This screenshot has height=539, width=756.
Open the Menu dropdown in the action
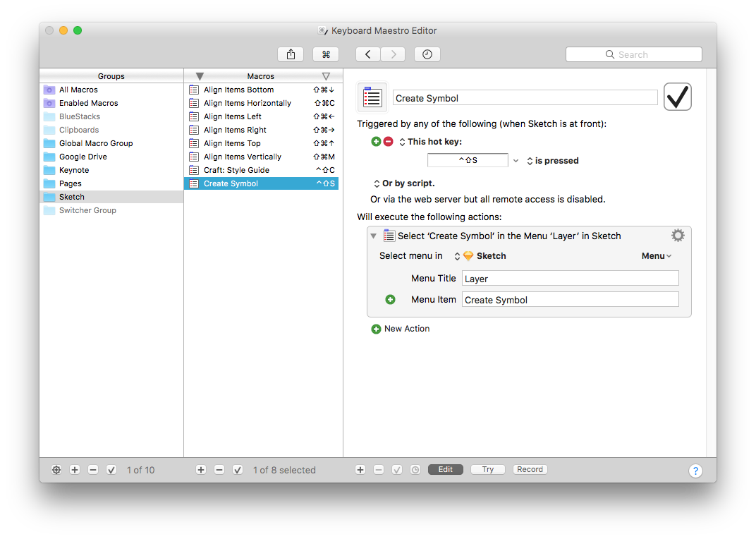(656, 256)
